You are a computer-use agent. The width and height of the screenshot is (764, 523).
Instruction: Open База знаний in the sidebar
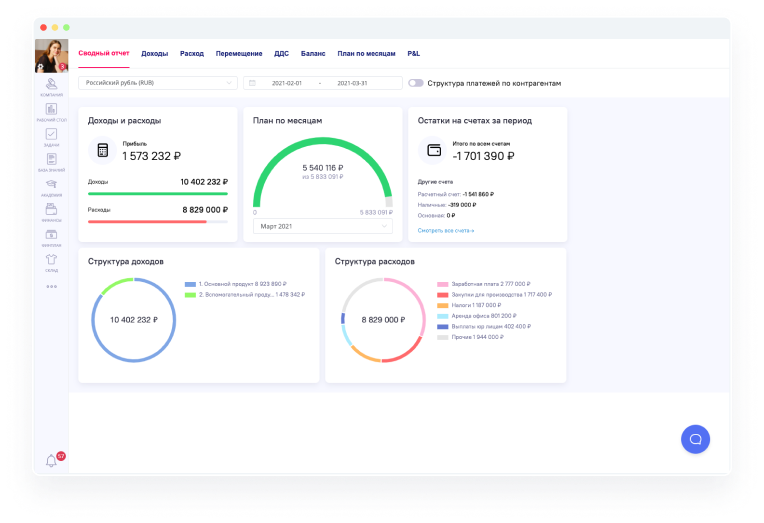pos(51,162)
